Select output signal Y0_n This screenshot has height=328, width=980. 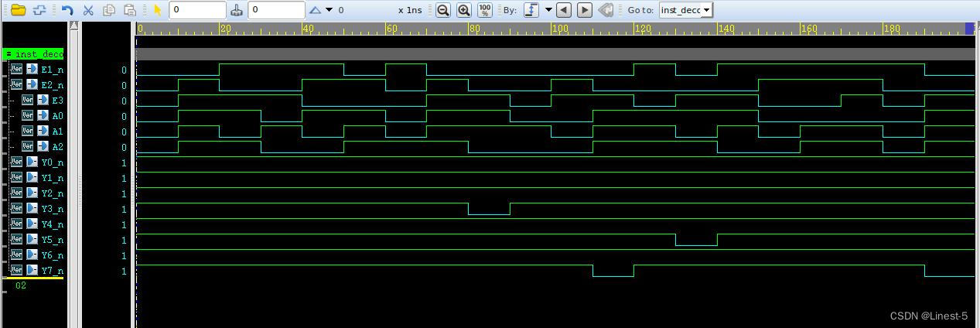pos(52,162)
